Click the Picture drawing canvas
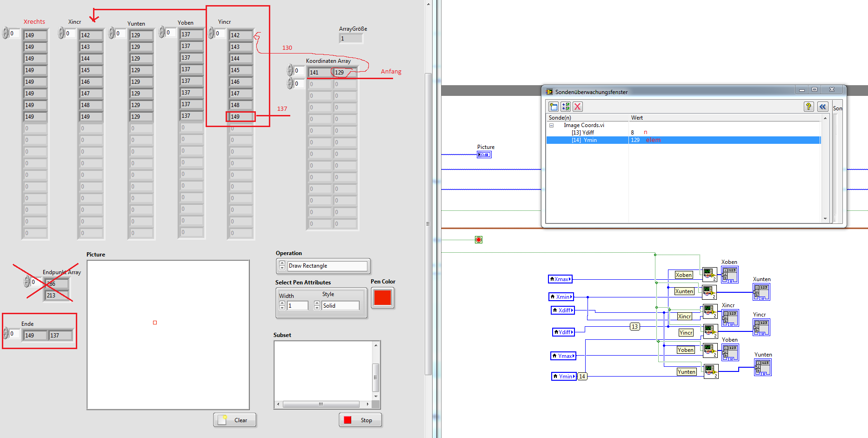The height and width of the screenshot is (438, 868). coord(168,335)
